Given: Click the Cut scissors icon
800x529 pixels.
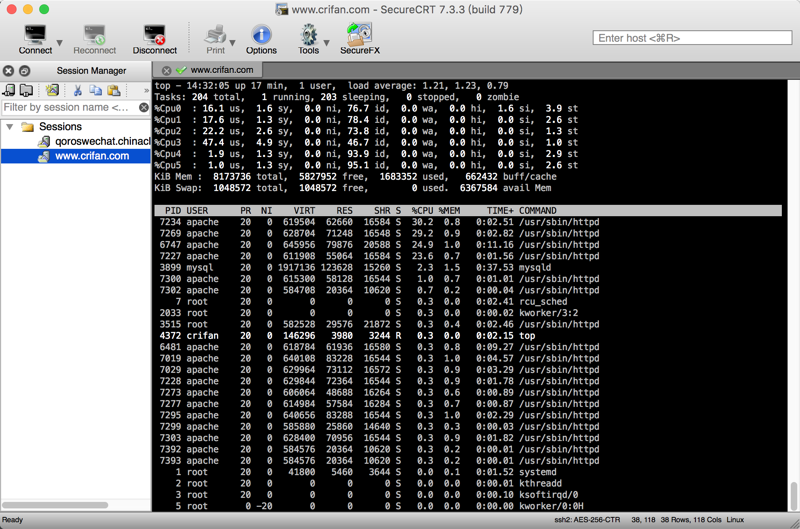Looking at the screenshot, I should [x=78, y=90].
